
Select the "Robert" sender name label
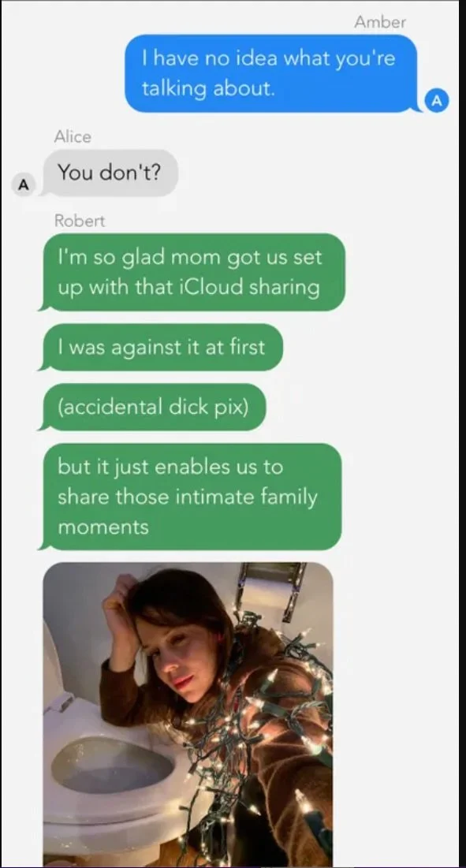tap(79, 220)
